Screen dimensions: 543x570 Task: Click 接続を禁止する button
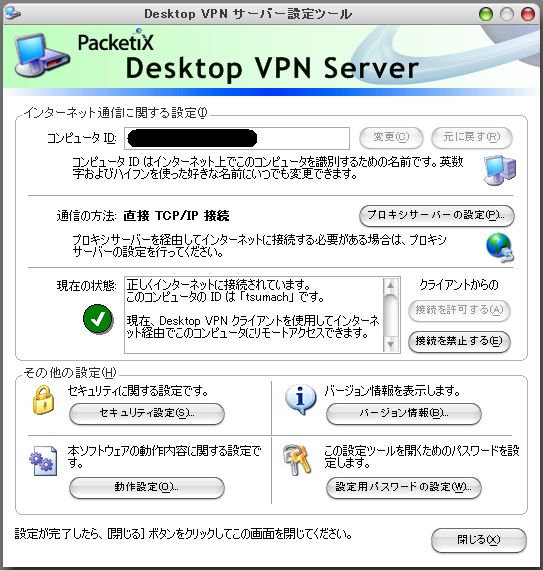(459, 341)
